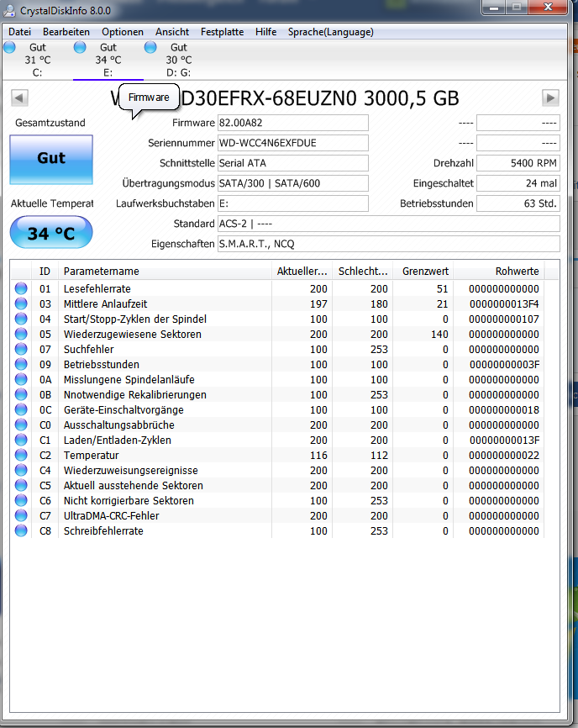The height and width of the screenshot is (728, 578).
Task: Click the Seriennummer field WD-WCC4N6EXFDUE
Action: [x=293, y=143]
